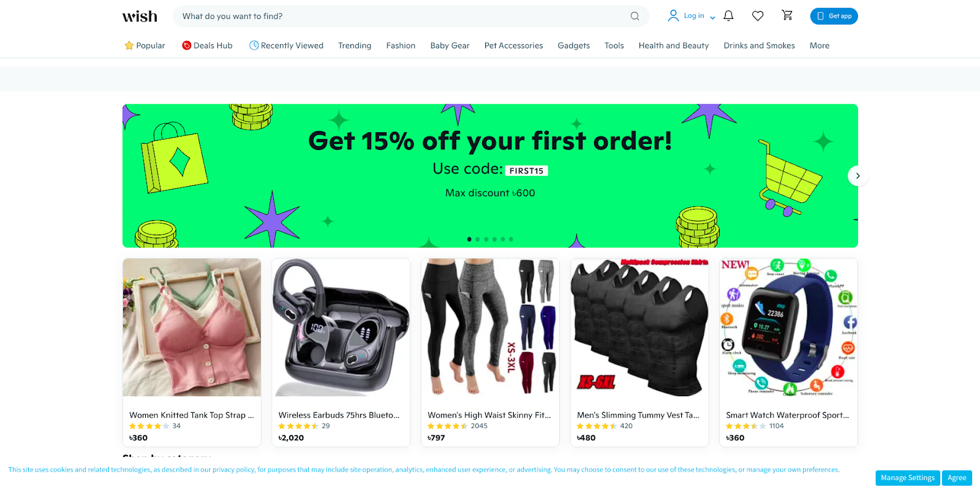The image size is (980, 493).
Task: Open the shopping cart icon
Action: (787, 15)
